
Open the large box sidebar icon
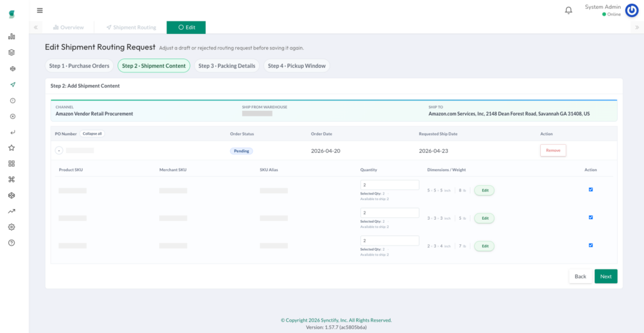tap(11, 195)
